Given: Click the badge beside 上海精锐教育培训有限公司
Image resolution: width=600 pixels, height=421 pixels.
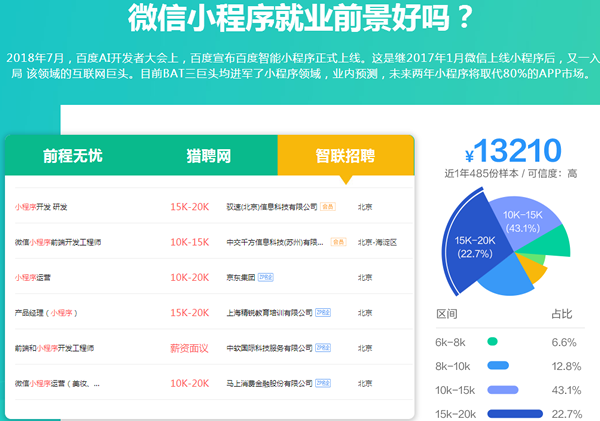Looking at the screenshot, I should [323, 312].
